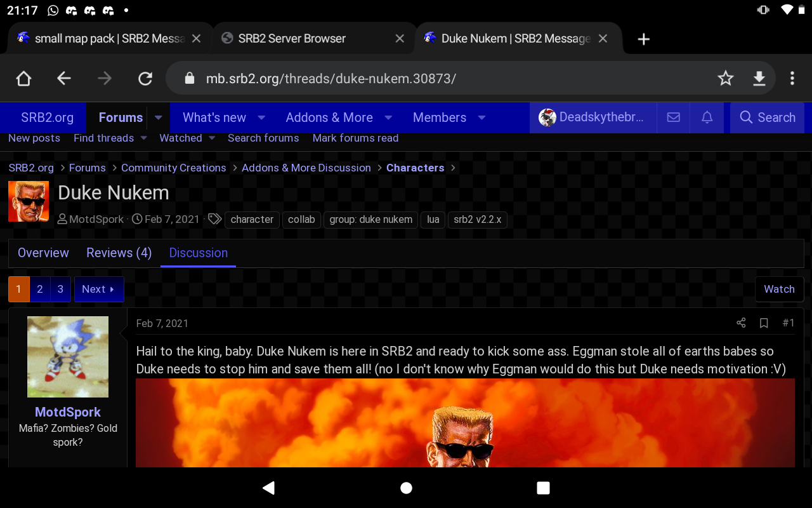The width and height of the screenshot is (812, 508).
Task: Open the Chrome home page icon
Action: click(x=23, y=78)
